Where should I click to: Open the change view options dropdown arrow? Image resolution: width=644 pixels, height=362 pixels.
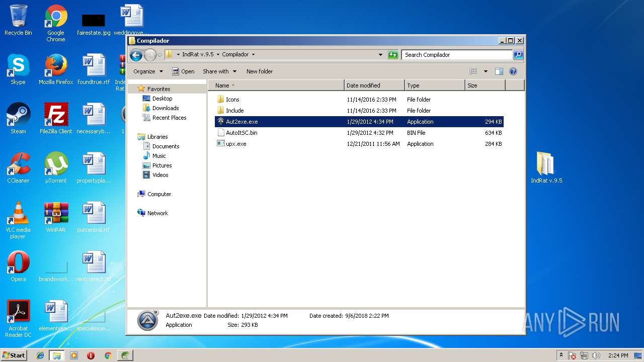tap(486, 71)
